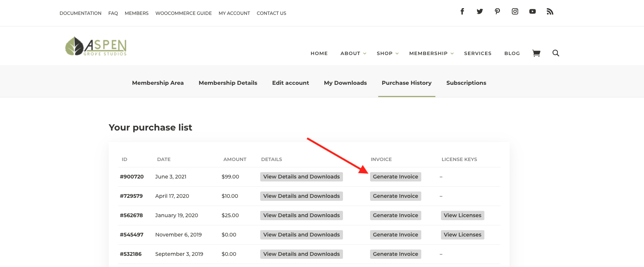This screenshot has width=644, height=267.
Task: Open the Instagram social icon
Action: coord(515,12)
